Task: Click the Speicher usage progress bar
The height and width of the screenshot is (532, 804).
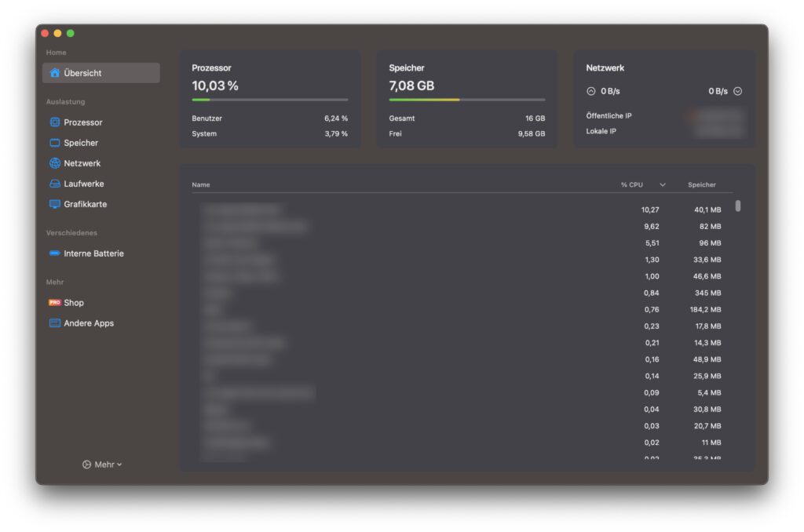Action: [466, 100]
